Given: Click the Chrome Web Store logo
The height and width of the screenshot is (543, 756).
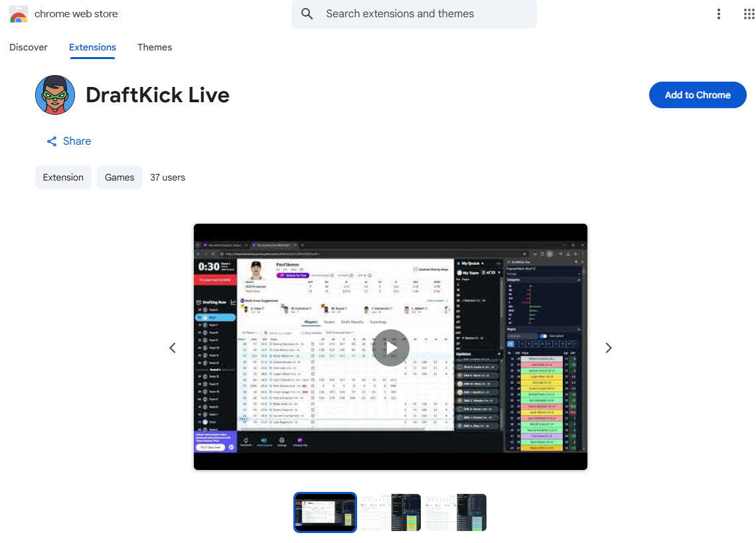Looking at the screenshot, I should pos(19,13).
